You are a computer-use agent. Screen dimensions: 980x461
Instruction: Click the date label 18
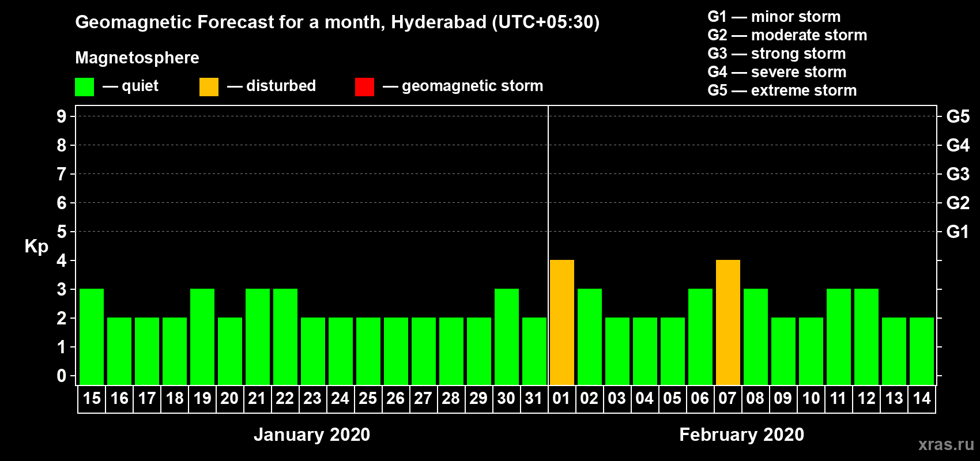pos(175,399)
